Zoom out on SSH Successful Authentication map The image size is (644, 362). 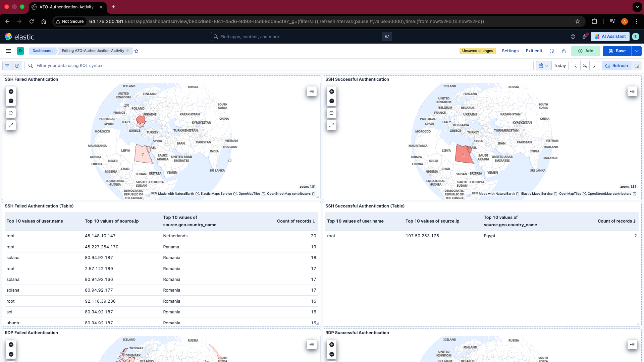point(332,101)
